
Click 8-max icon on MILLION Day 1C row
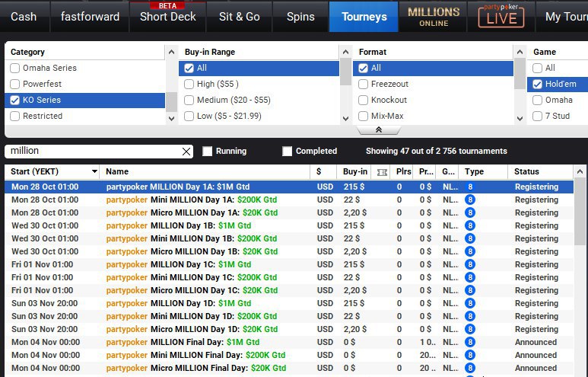pyautogui.click(x=470, y=264)
